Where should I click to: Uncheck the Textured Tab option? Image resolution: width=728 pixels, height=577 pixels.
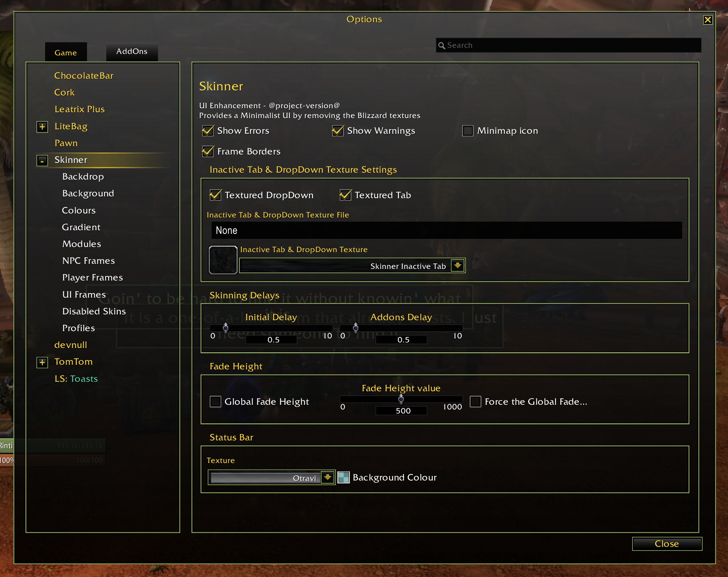click(x=345, y=195)
